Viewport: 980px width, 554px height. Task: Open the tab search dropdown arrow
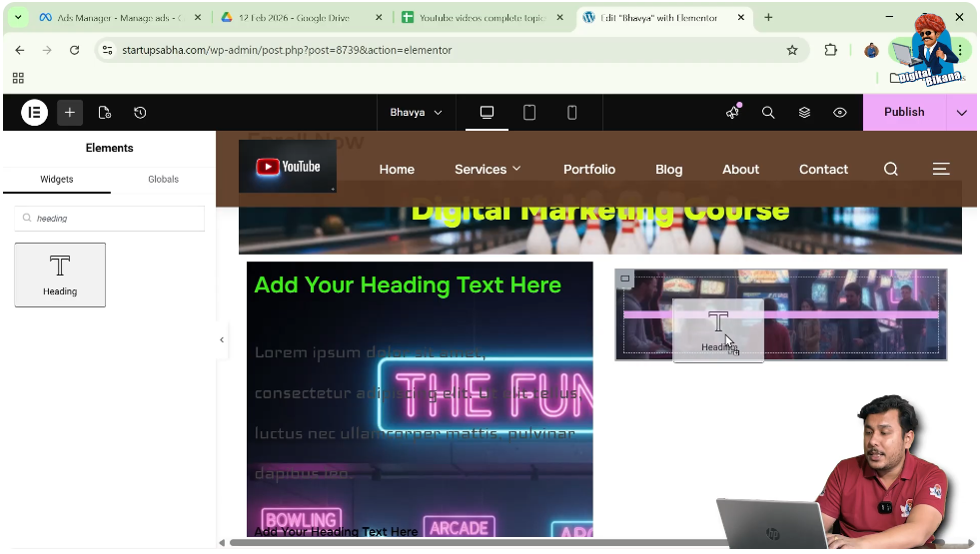(18, 18)
